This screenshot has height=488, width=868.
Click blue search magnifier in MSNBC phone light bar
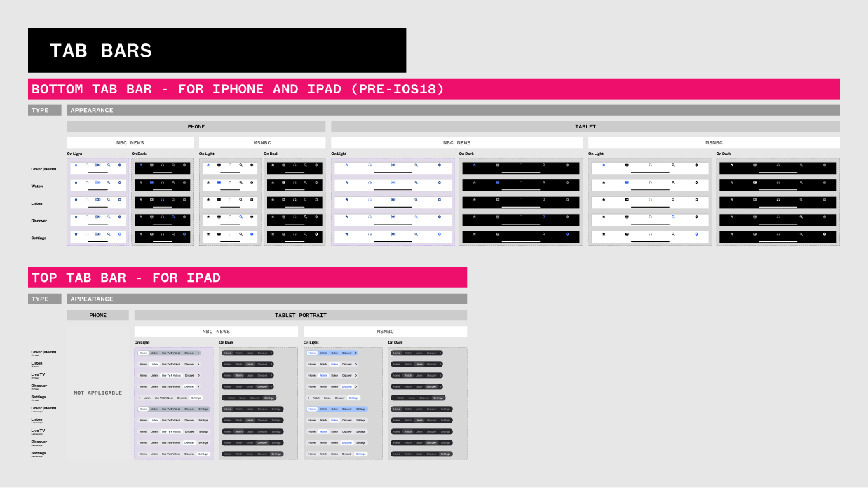pos(240,216)
